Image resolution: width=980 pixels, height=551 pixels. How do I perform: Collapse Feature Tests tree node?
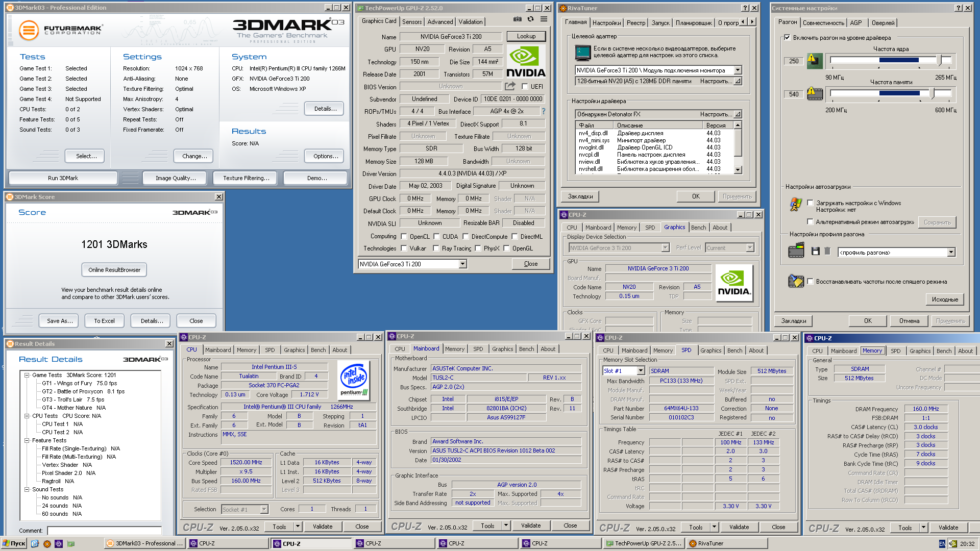(27, 440)
